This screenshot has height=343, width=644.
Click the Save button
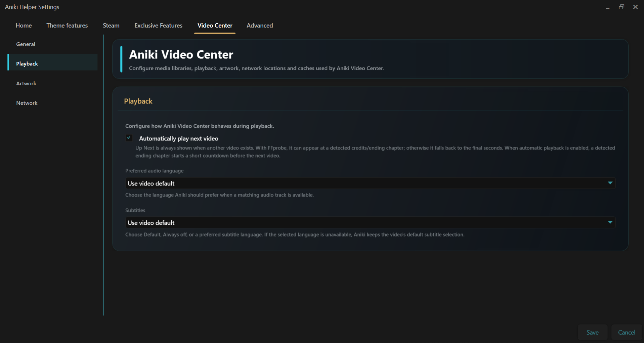tap(593, 332)
